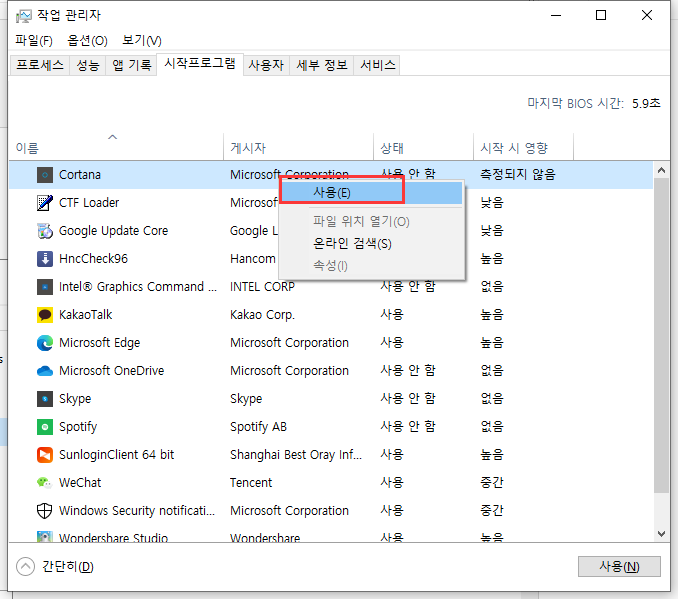Click the 사용(N) button
Image resolution: width=678 pixels, height=599 pixels.
[x=619, y=567]
